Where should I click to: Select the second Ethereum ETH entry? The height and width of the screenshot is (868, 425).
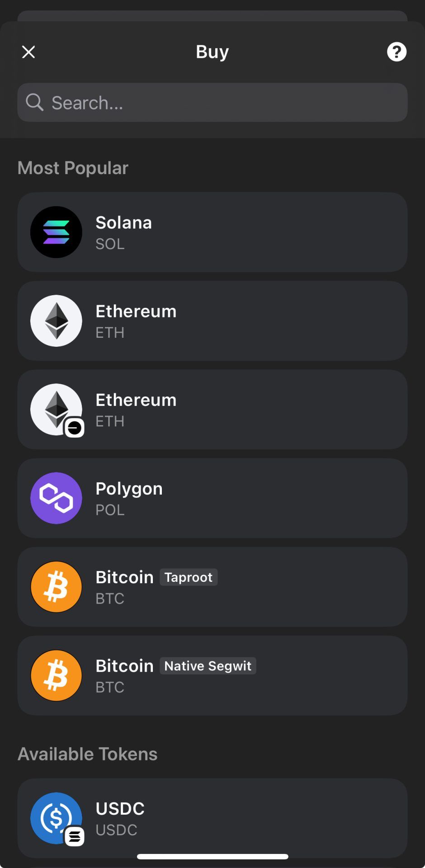click(x=244, y=410)
